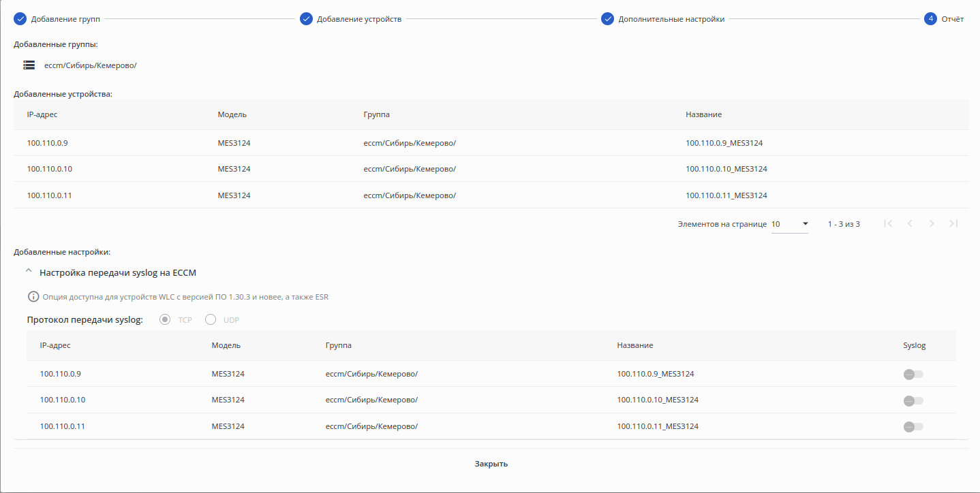
Task: Click the checkmark icon for Дополнительные настройки step
Action: tap(607, 19)
